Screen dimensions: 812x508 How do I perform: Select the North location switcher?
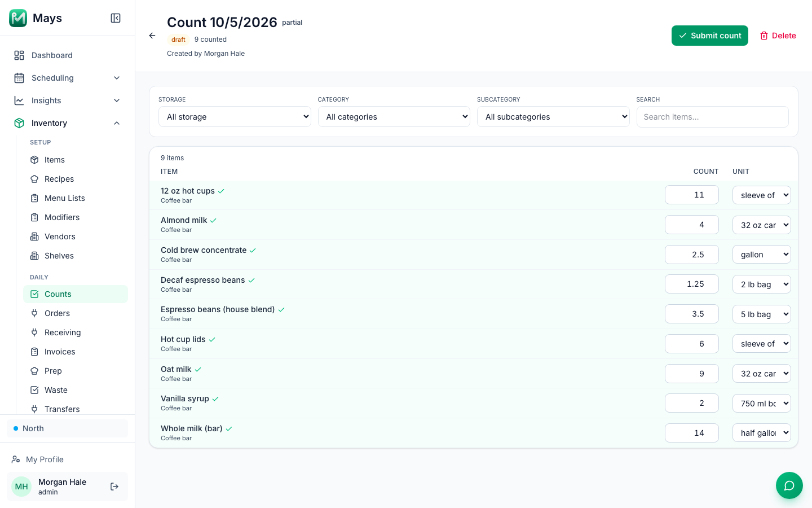pos(68,428)
